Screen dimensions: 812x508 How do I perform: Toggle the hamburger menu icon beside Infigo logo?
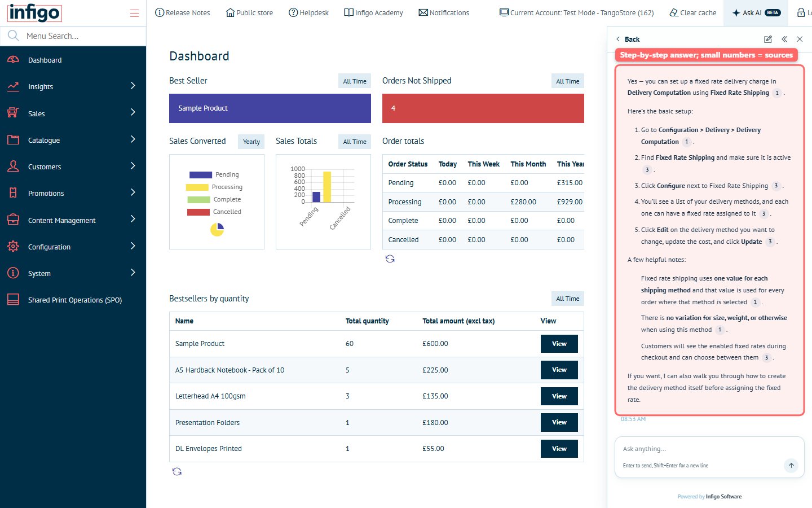134,13
